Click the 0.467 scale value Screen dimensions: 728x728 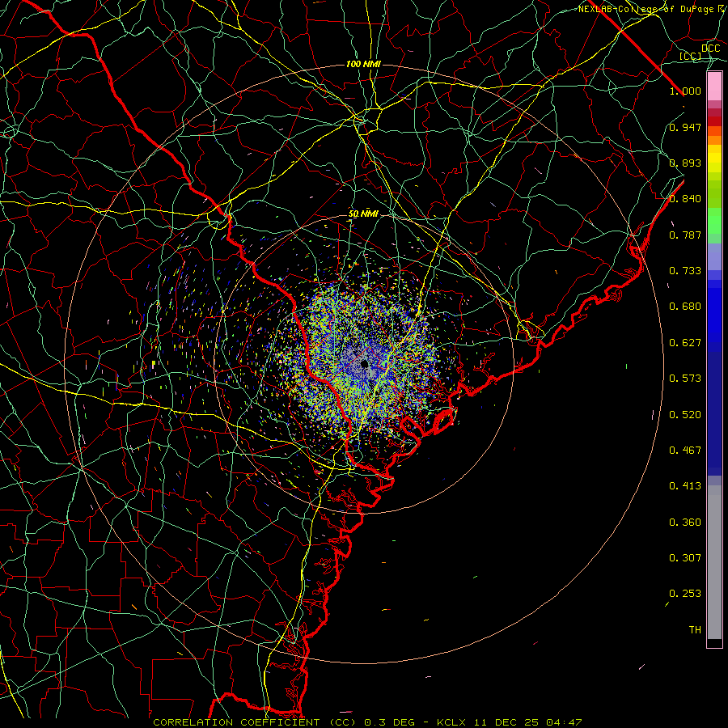coord(685,451)
